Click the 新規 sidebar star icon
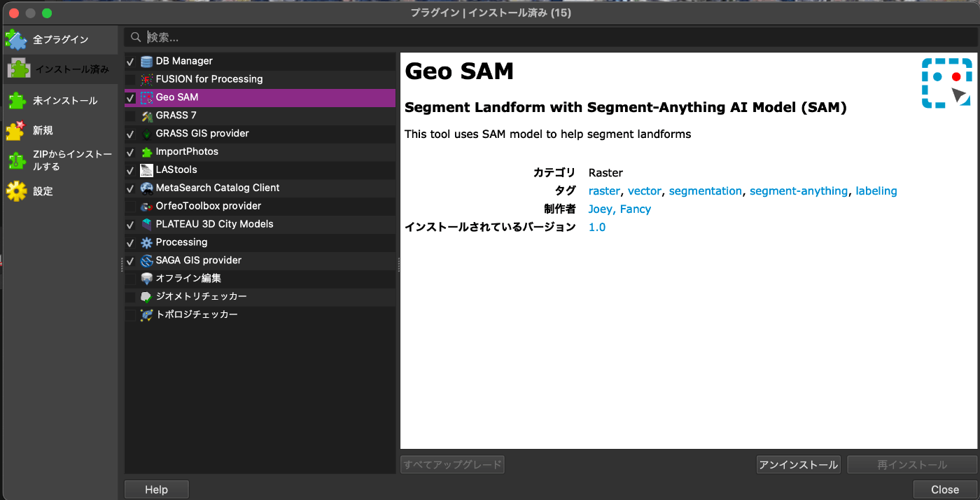The width and height of the screenshot is (980, 500). [16, 130]
